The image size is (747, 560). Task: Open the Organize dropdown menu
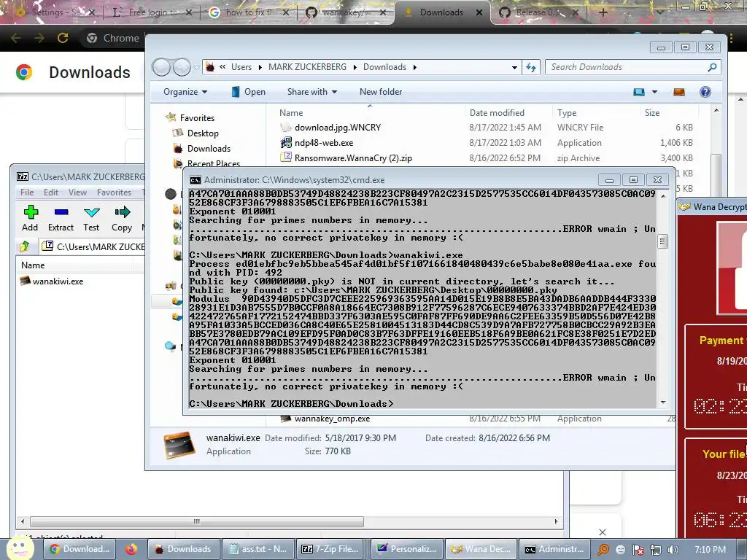pyautogui.click(x=185, y=91)
